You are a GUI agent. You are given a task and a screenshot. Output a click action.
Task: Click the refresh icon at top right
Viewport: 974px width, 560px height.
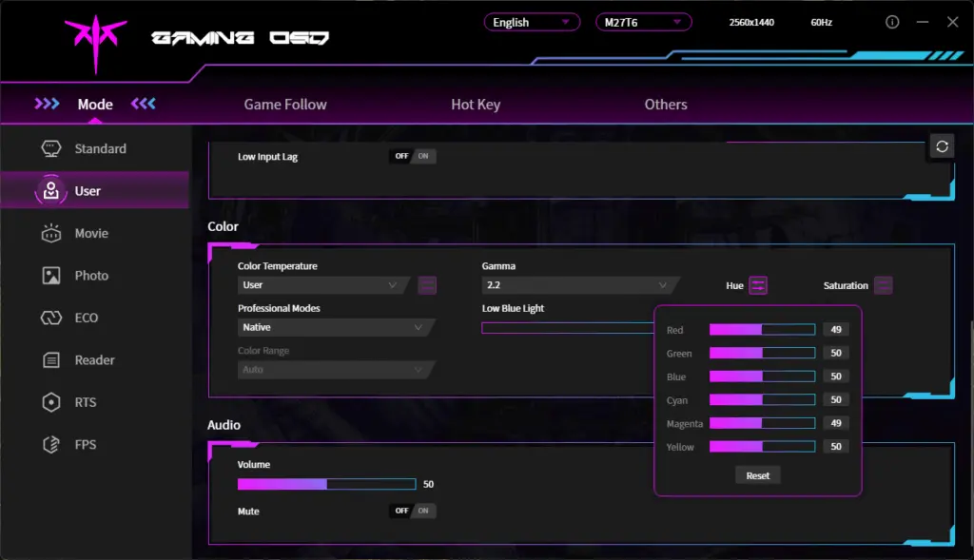942,146
